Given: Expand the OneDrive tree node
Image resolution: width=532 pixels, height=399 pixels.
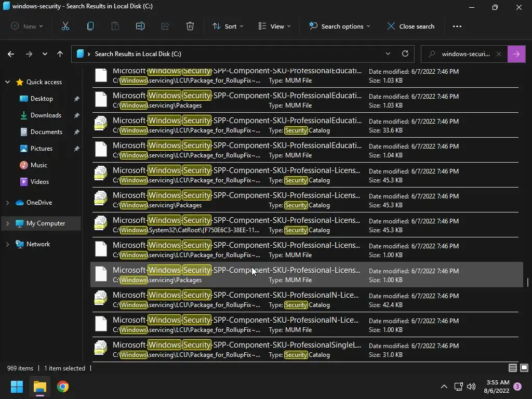Looking at the screenshot, I should [7, 203].
